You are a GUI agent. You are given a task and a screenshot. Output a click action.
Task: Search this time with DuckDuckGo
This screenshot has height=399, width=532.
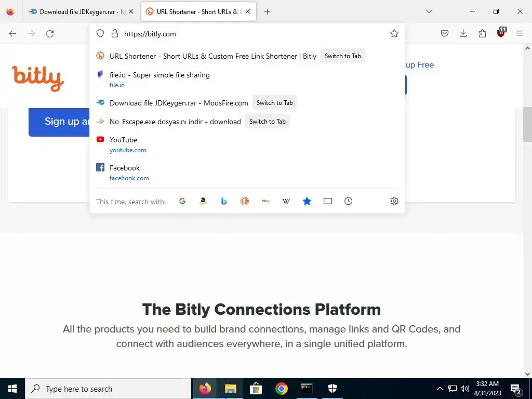245,201
